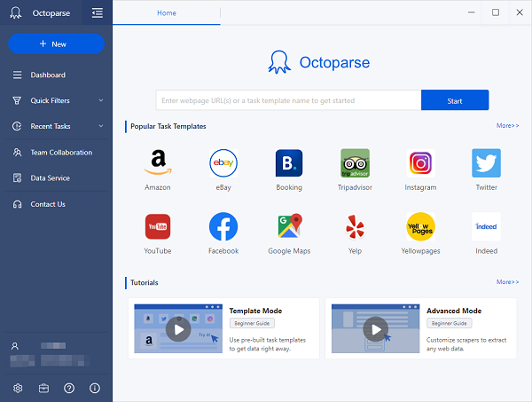Screen dimensions: 532x402
Task: Play the Advanced Mode tutorial video
Action: pos(376,329)
